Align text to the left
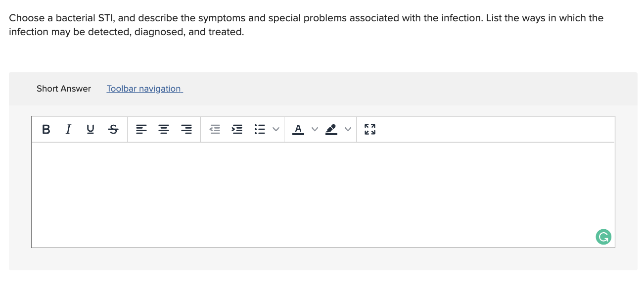The width and height of the screenshot is (644, 303). click(x=141, y=129)
